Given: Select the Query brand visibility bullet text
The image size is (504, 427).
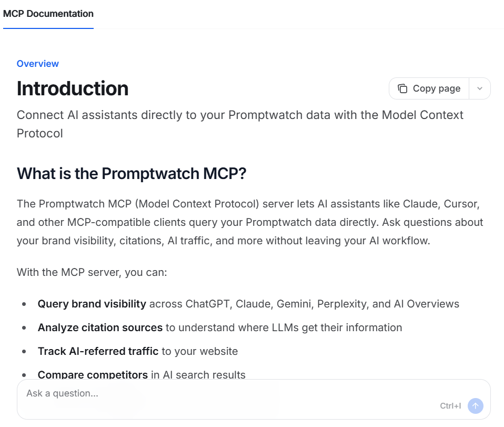Looking at the screenshot, I should tap(92, 304).
